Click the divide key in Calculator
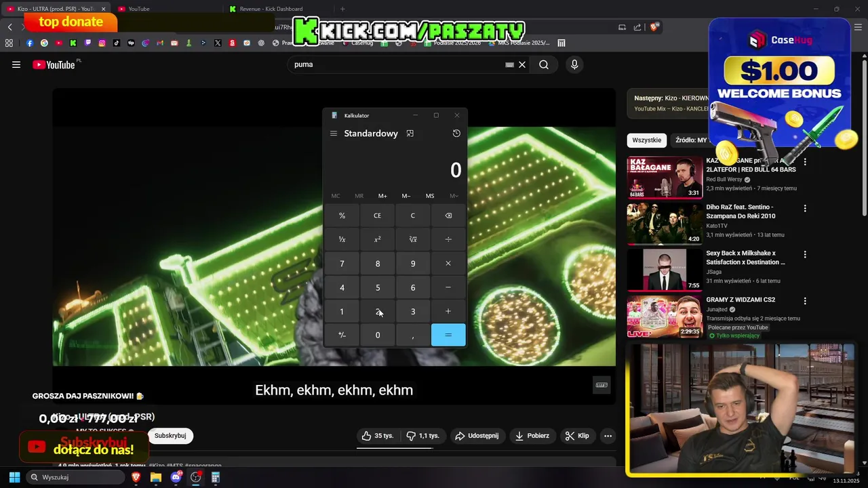 (448, 239)
